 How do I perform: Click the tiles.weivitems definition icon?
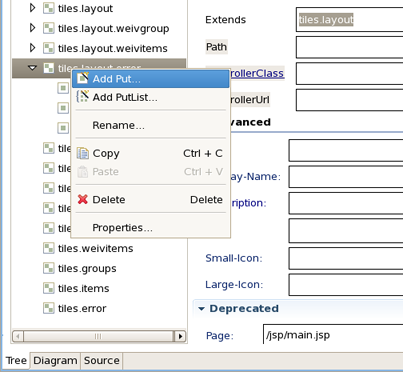click(x=49, y=248)
